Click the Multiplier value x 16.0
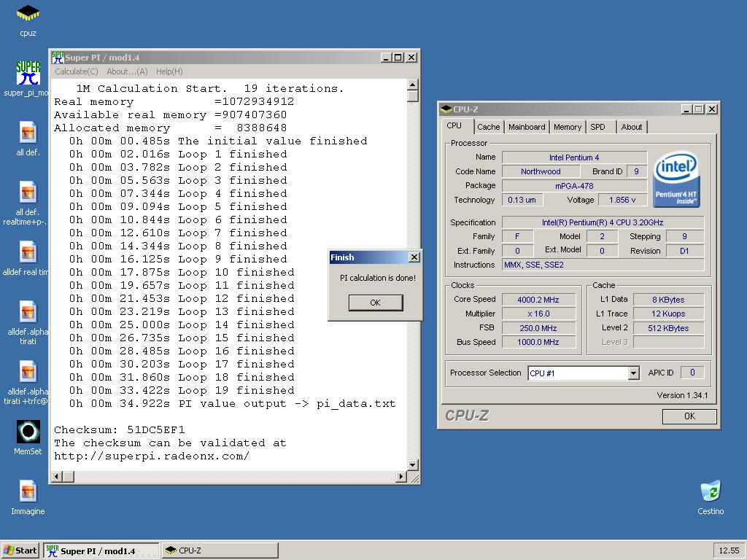 538,314
